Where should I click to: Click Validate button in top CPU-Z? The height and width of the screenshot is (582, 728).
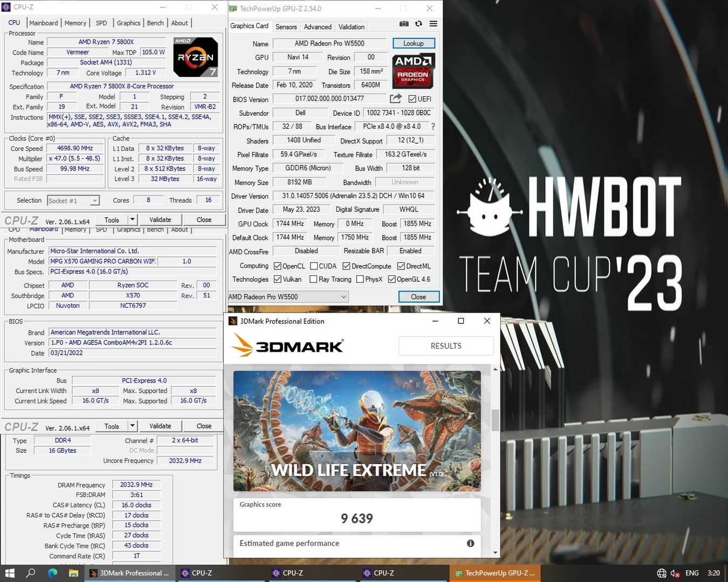160,219
